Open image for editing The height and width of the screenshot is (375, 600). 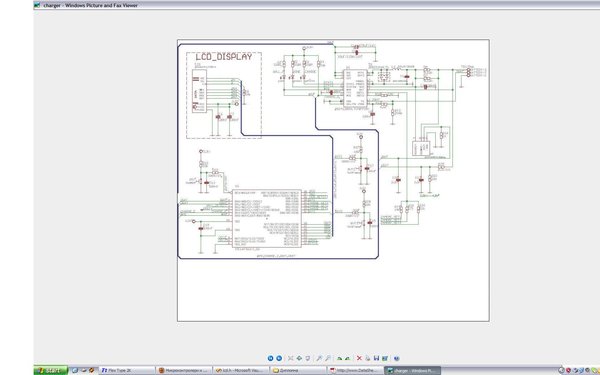point(385,358)
